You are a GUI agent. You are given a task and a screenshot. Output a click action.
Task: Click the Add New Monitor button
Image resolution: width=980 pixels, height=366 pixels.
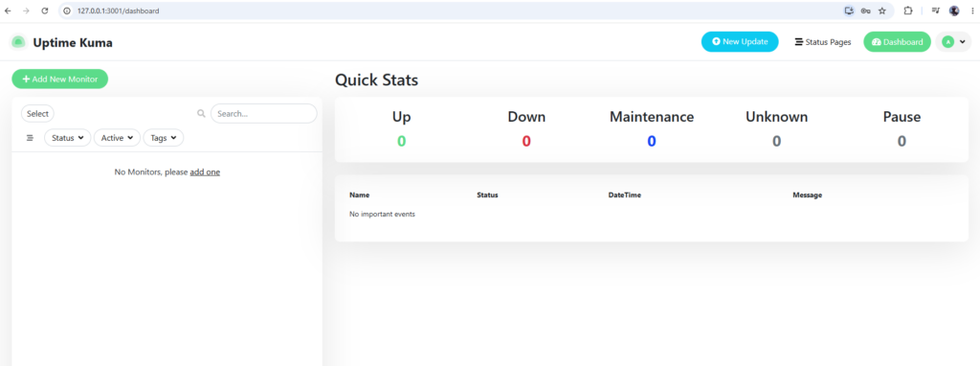tap(60, 79)
